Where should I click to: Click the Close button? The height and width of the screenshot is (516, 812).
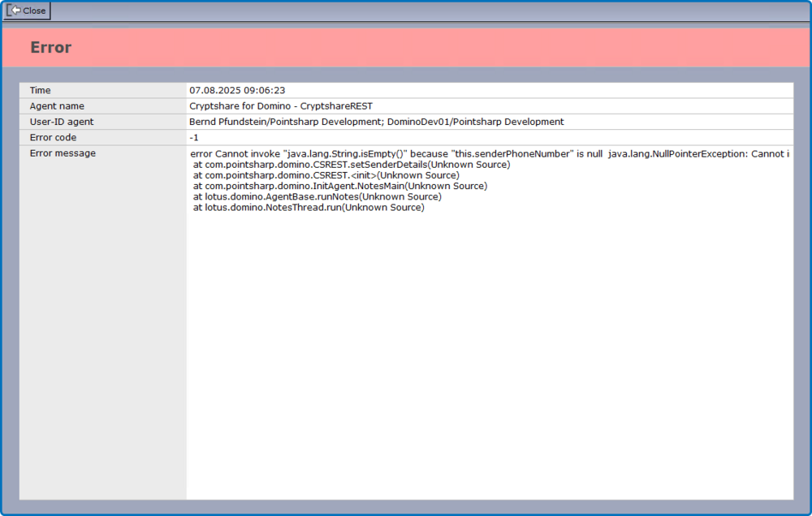(27, 11)
